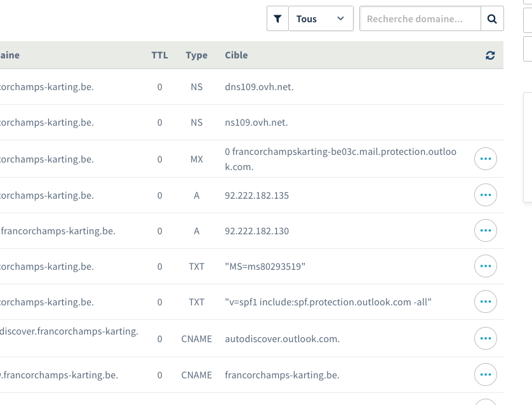
Task: Click the ns109.ovh.net. target cell
Action: click(256, 122)
